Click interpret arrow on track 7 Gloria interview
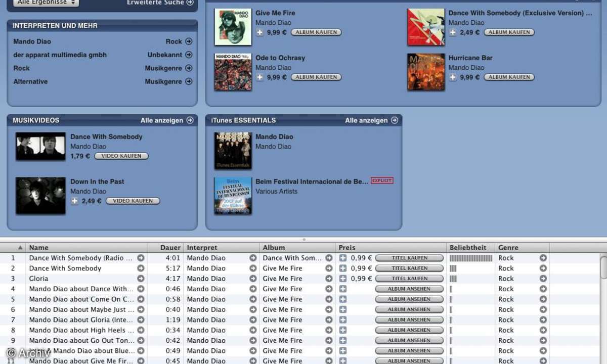 [253, 320]
